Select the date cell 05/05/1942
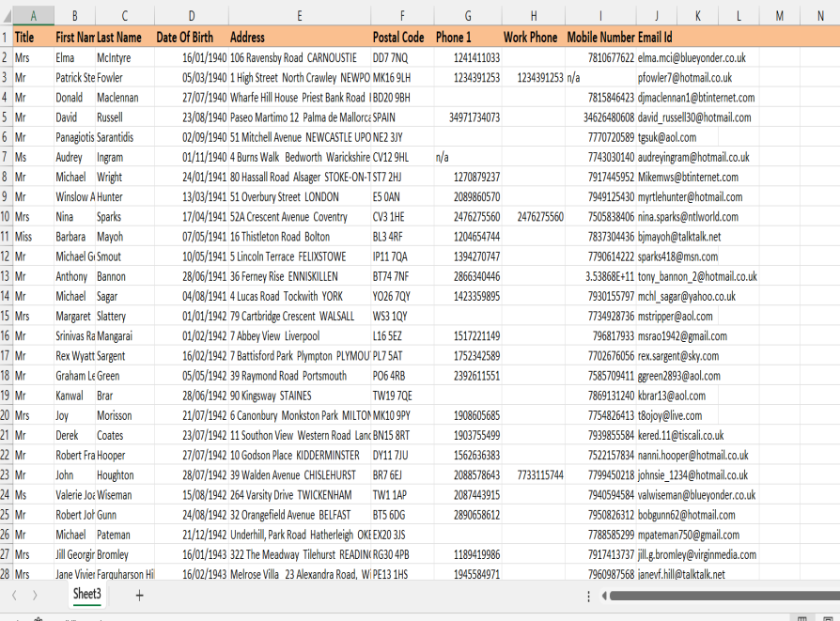This screenshot has width=840, height=621. 192,376
